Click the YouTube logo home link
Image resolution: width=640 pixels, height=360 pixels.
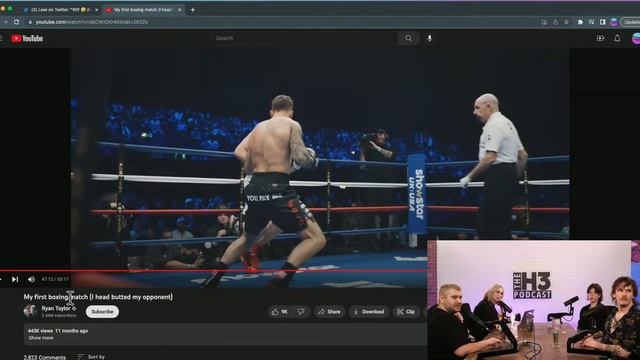(x=27, y=38)
